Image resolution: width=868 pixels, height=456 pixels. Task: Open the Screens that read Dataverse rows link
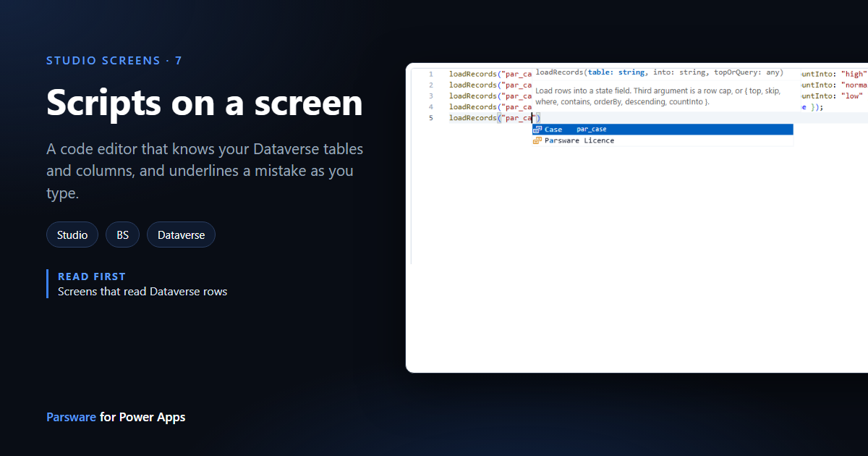(x=142, y=292)
